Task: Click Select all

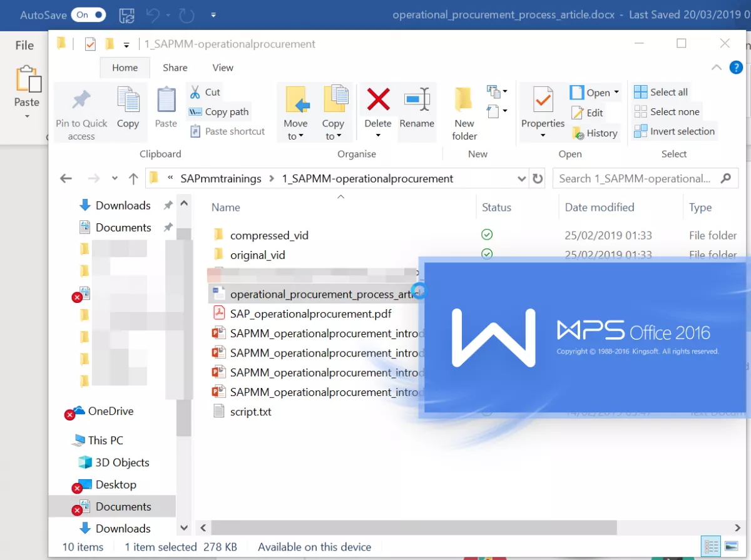Action: pos(661,92)
